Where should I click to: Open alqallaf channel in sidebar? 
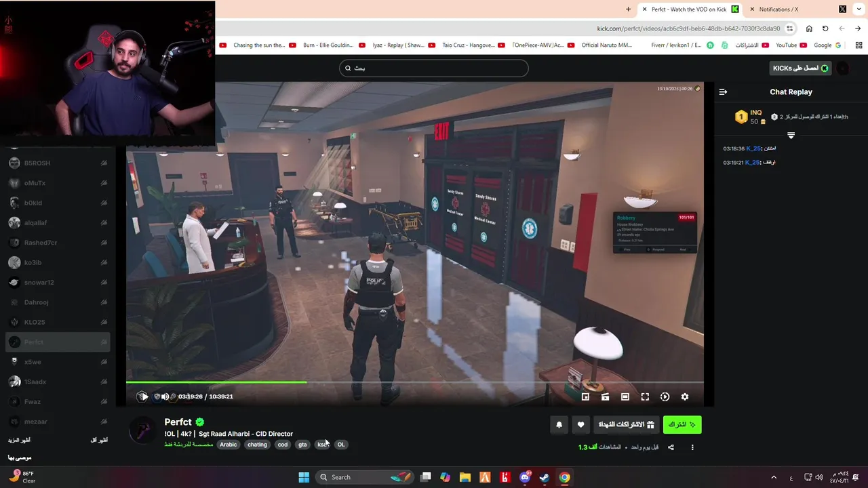[x=58, y=223]
